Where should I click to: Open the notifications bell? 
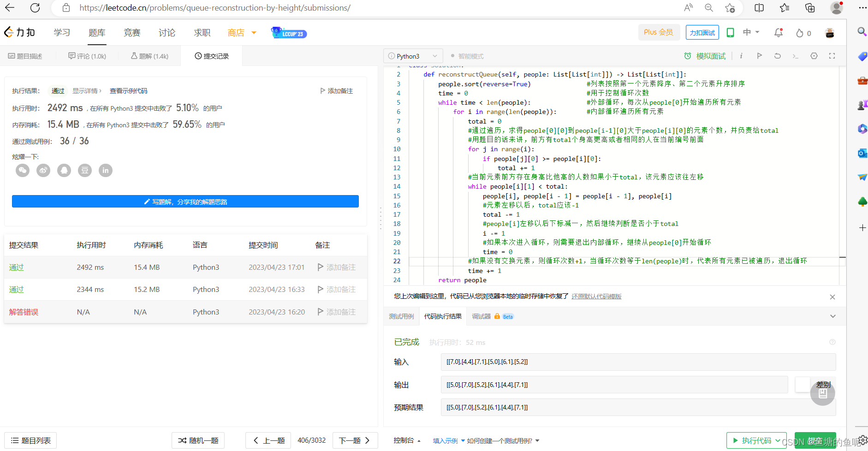779,32
